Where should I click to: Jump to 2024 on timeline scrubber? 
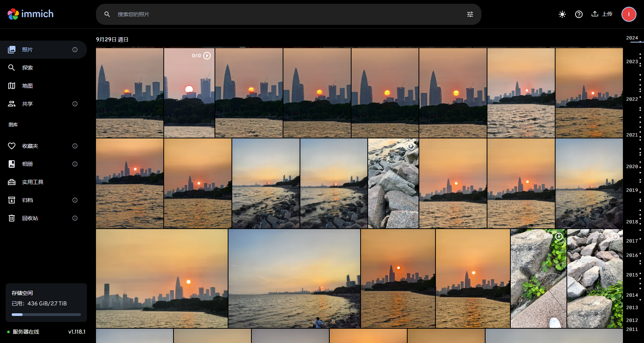[x=632, y=38]
